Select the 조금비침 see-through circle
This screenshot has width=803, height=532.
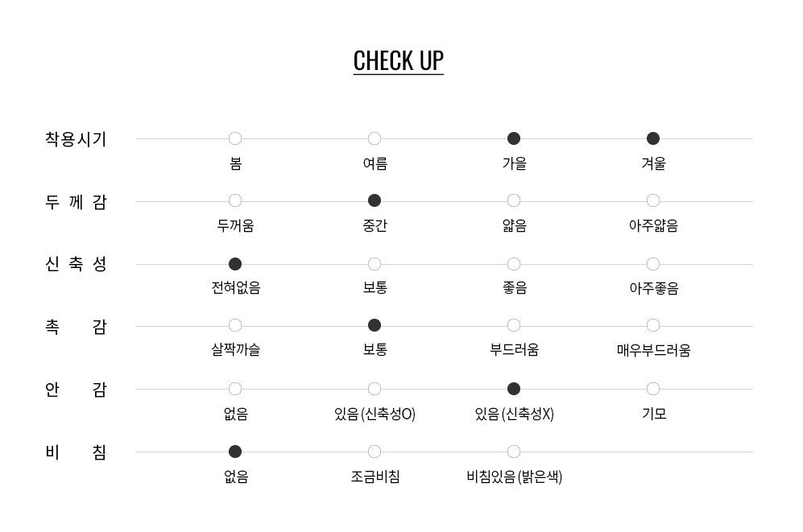coord(375,452)
